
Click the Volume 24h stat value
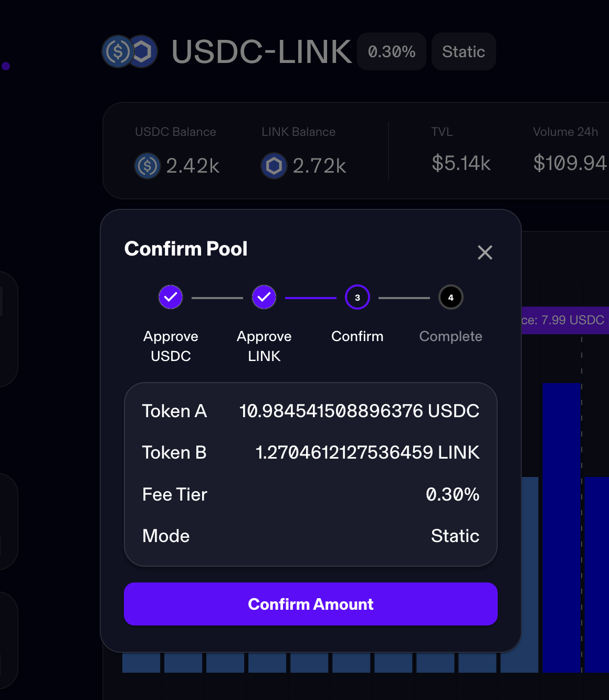click(570, 163)
